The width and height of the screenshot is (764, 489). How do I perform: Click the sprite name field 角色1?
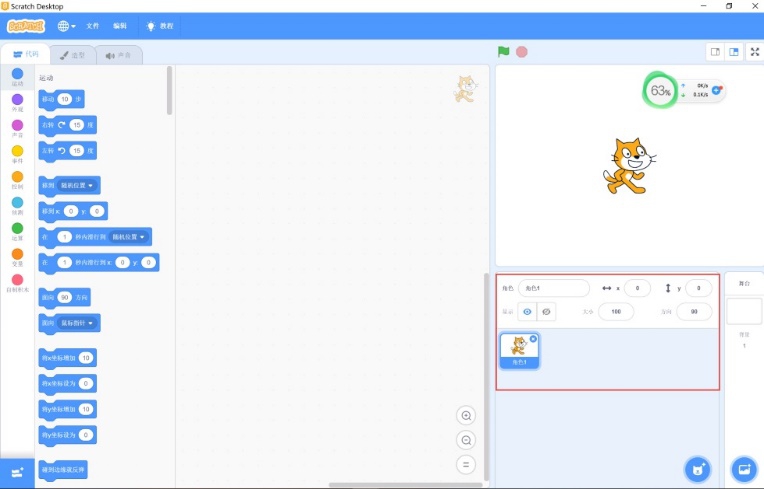554,288
